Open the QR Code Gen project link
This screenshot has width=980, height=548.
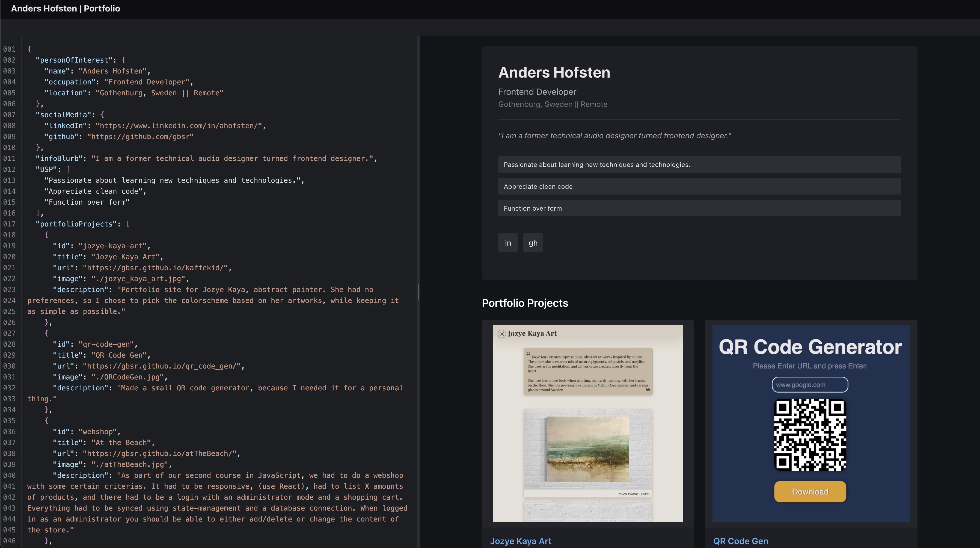pyautogui.click(x=740, y=541)
